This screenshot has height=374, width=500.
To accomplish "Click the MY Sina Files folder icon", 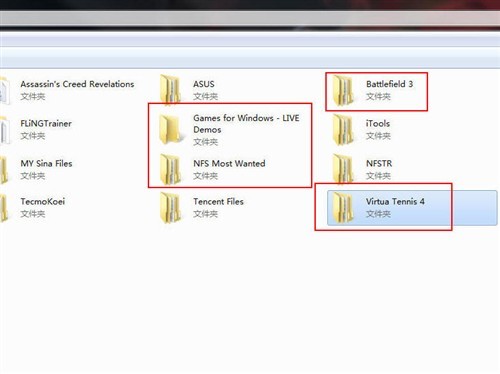I will coord(4,169).
